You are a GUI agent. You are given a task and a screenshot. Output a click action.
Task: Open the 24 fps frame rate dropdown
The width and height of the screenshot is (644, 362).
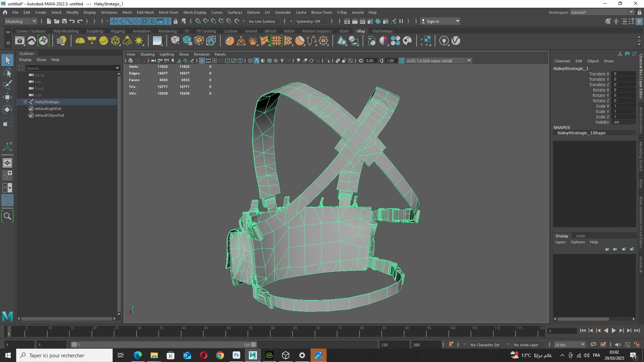point(569,345)
